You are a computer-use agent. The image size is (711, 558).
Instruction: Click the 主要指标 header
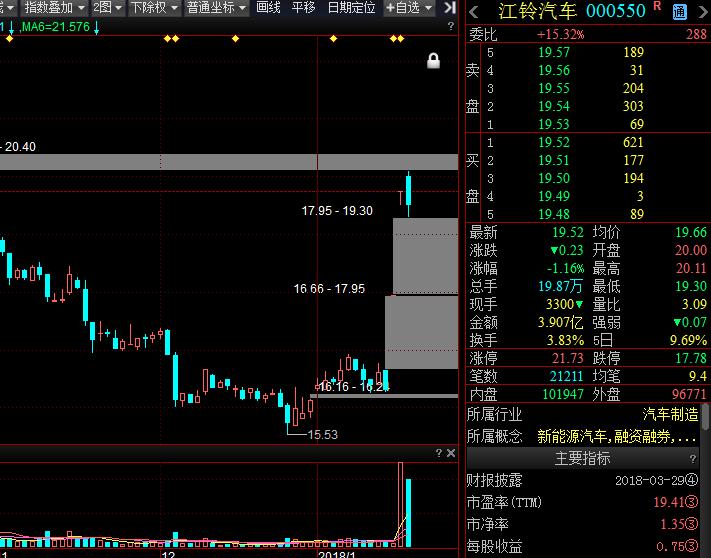pos(583,458)
